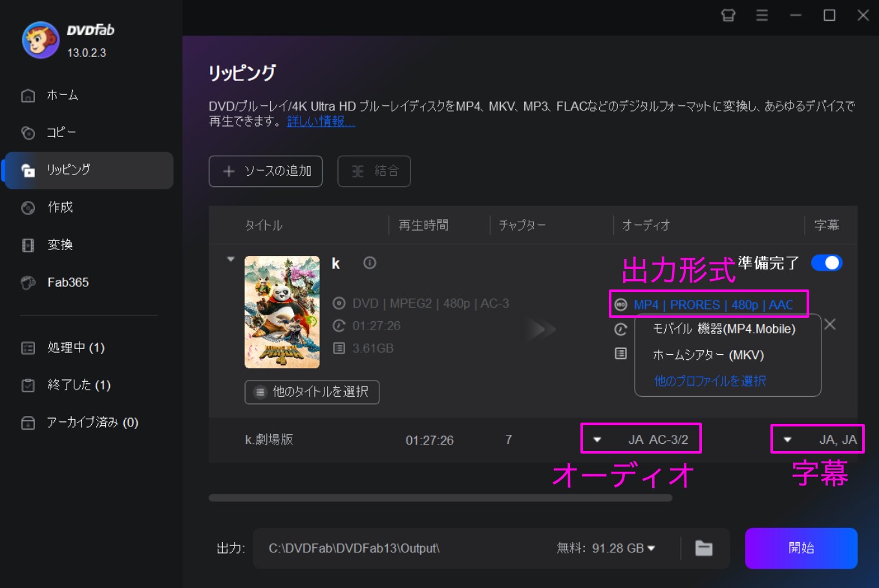Collapse the title k expander arrow
Image resolution: width=879 pixels, height=588 pixels.
(x=231, y=259)
